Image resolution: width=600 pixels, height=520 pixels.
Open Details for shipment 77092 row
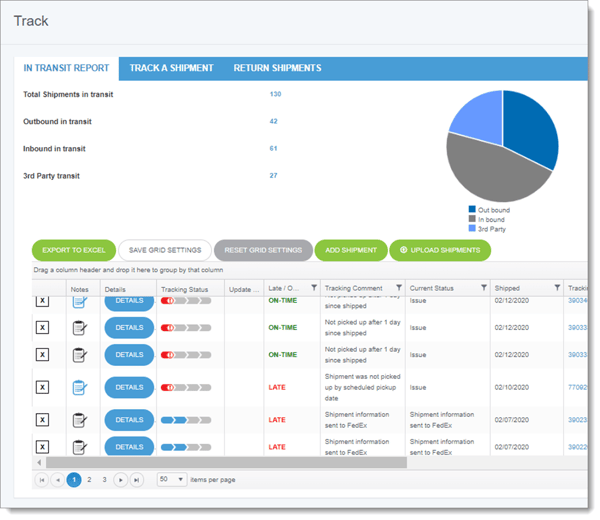(129, 388)
